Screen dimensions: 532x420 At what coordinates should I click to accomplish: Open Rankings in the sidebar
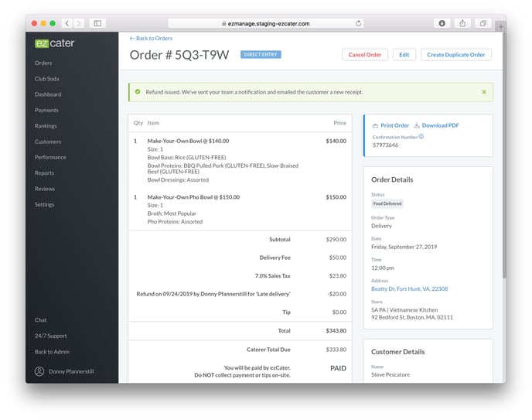pos(46,126)
